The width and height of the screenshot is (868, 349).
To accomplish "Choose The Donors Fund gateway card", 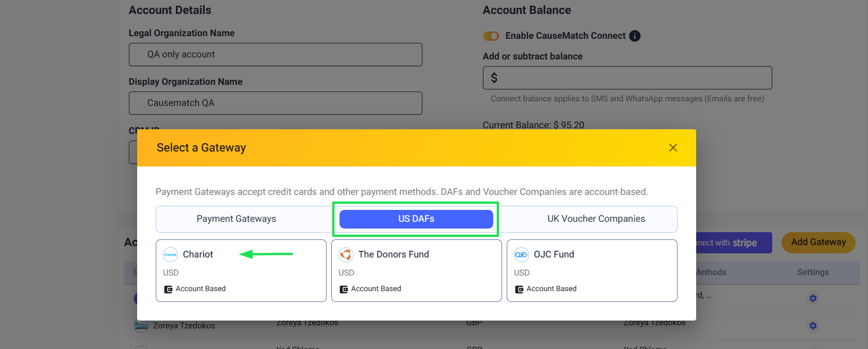I will [417, 270].
